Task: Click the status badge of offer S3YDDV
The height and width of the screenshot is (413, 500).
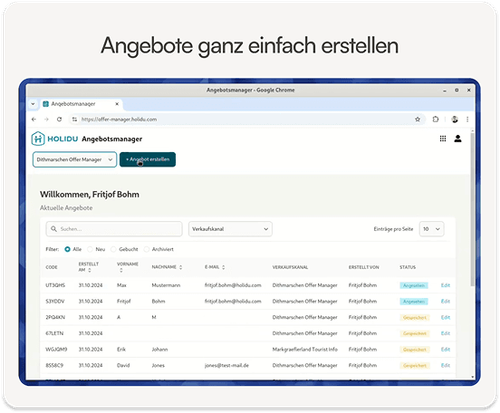Action: click(414, 302)
